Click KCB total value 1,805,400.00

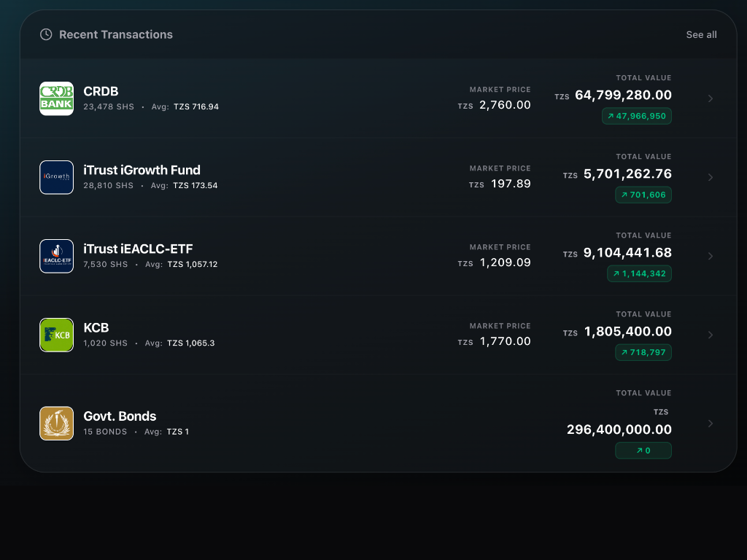(628, 332)
